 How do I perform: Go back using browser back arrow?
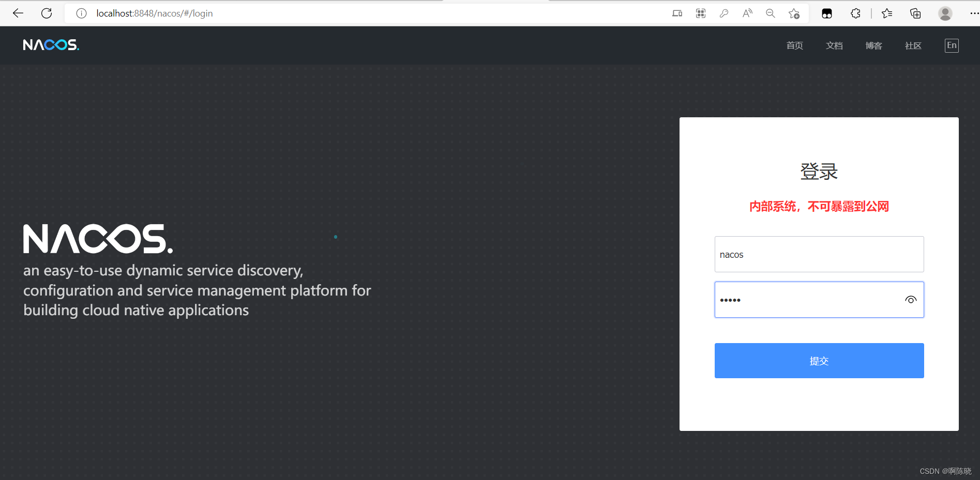[18, 13]
